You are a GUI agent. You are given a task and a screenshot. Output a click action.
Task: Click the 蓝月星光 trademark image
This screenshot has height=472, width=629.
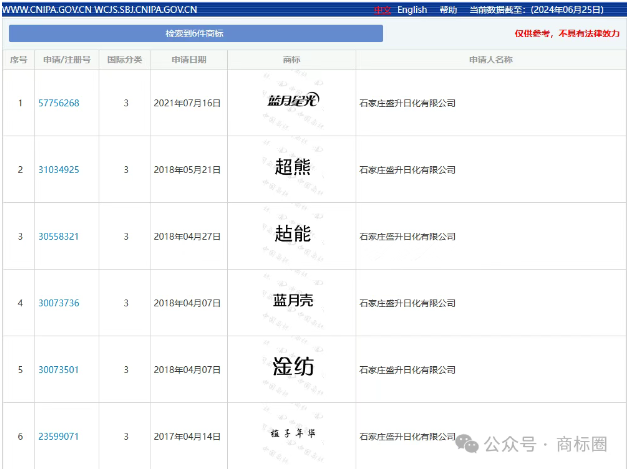click(x=292, y=101)
